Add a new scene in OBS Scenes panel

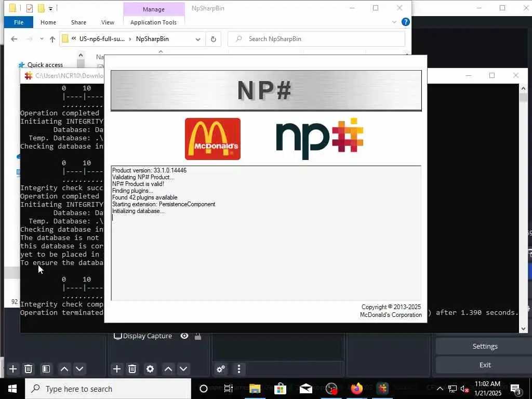13,369
